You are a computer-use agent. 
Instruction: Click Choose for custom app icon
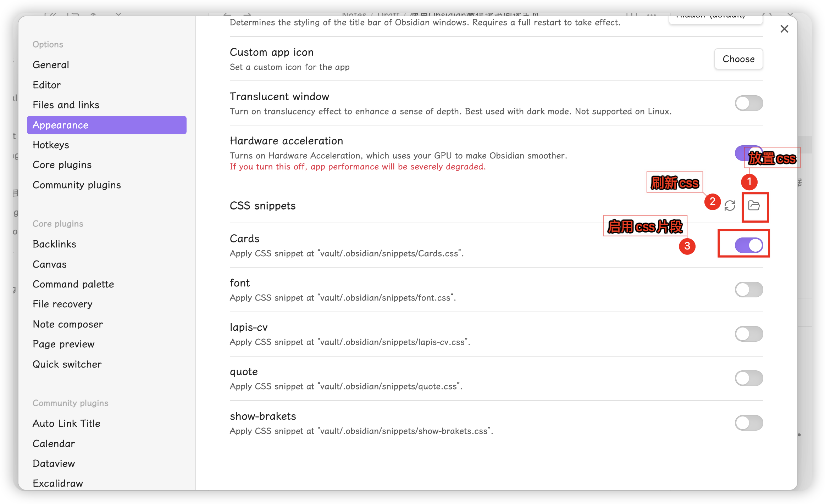coord(738,59)
